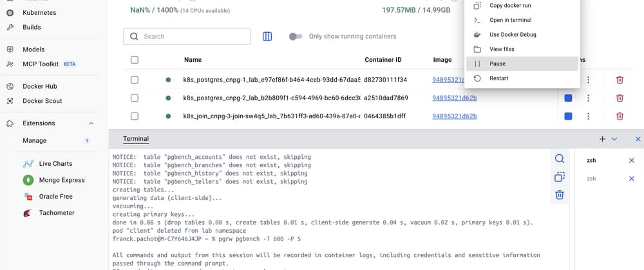
Task: Select the k8s_postgres_cnpg-1 row checkbox
Action: coord(135,80)
